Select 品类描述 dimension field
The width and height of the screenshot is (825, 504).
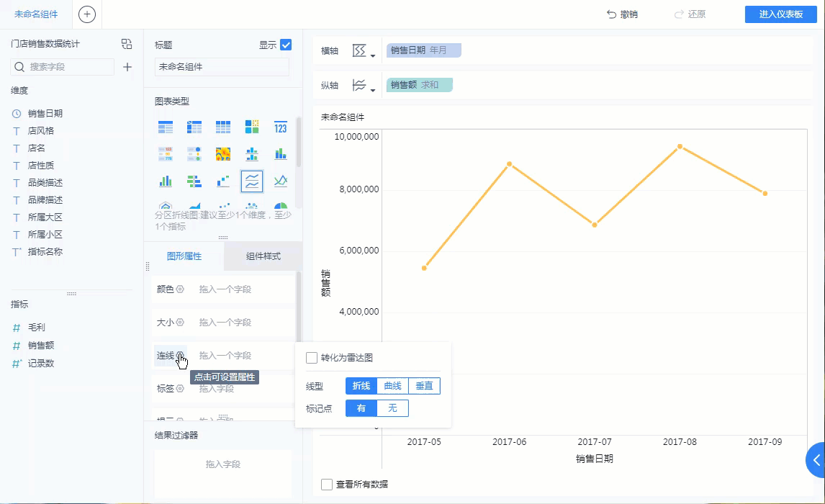coord(45,183)
